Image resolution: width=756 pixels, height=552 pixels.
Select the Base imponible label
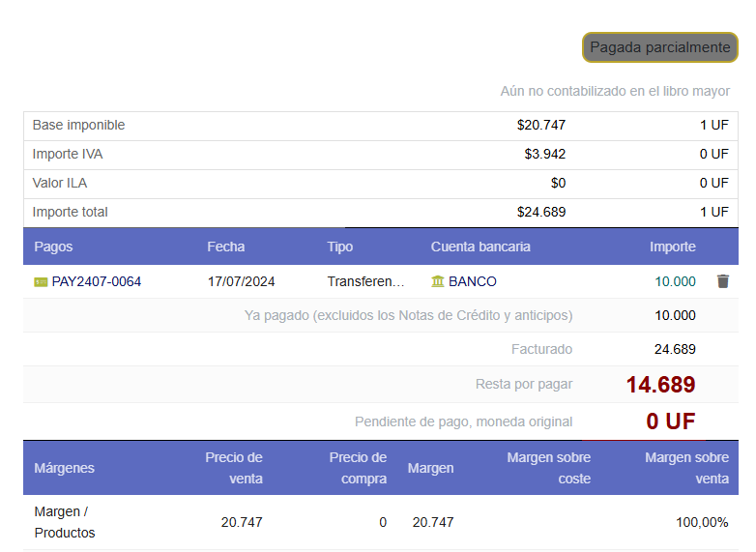(78, 125)
